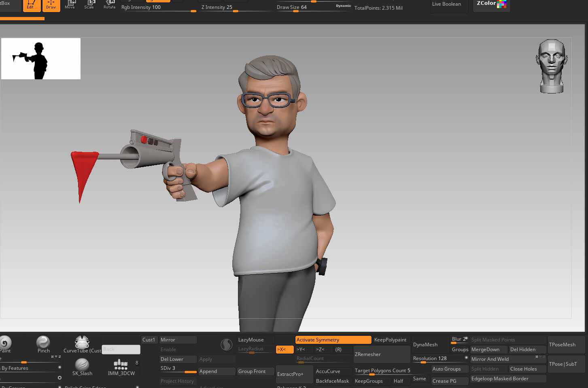Select the Edit mode icon

tap(31, 5)
